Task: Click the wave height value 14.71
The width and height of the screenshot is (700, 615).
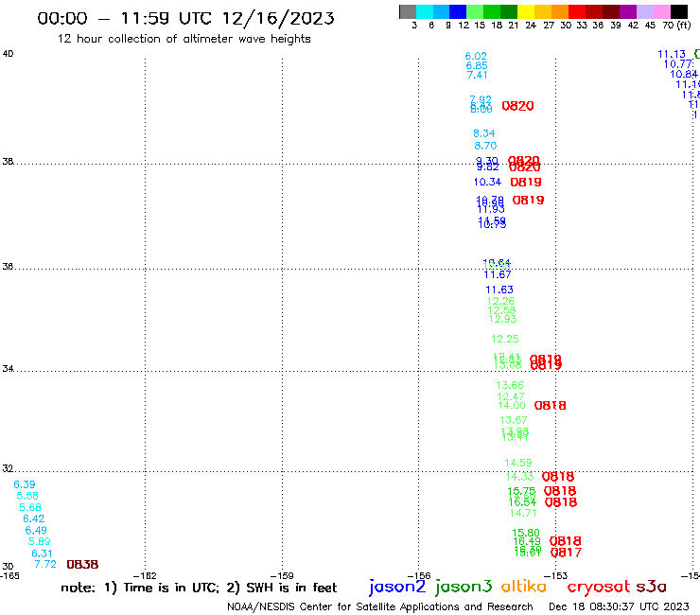Action: tap(523, 513)
